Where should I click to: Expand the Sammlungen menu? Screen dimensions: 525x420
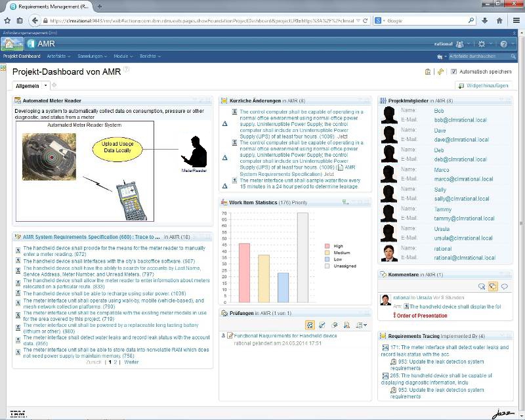point(92,56)
